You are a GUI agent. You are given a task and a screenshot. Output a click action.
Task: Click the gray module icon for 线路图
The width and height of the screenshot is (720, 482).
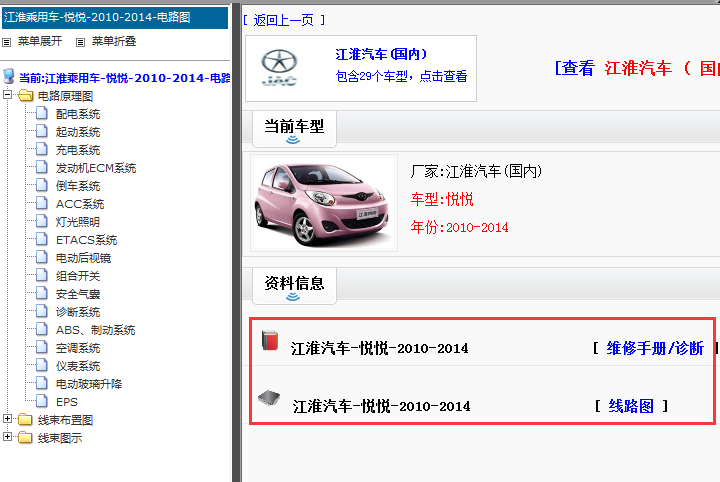[269, 398]
